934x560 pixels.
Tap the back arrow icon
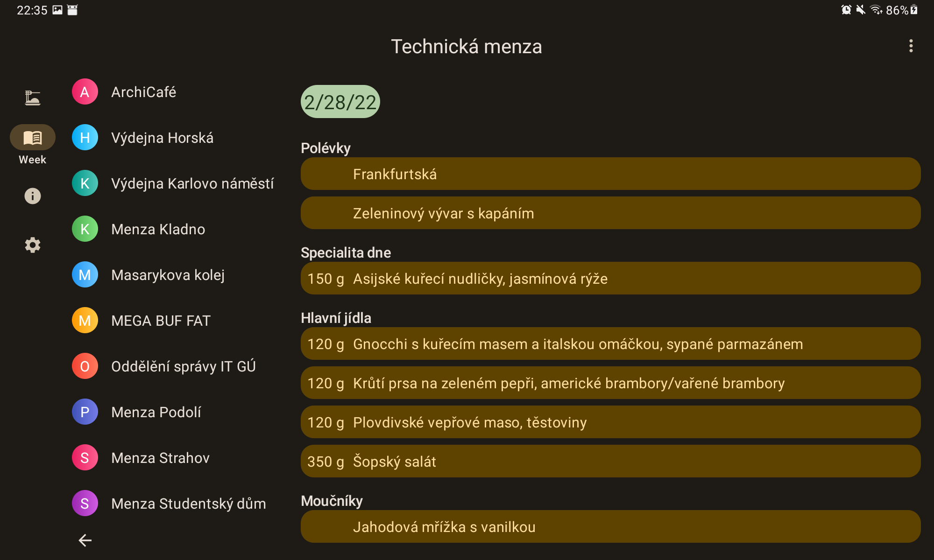click(x=85, y=540)
